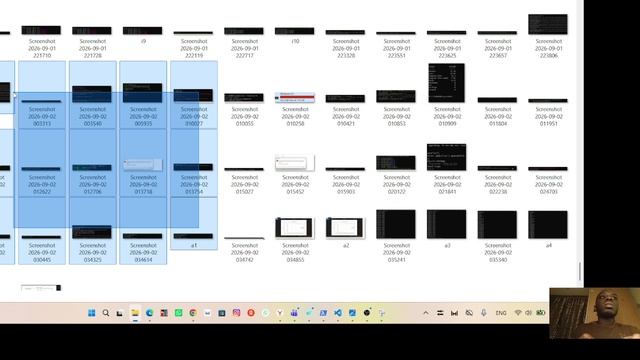Click highlighted Screenshot 2026-09-02 005935

143,95
